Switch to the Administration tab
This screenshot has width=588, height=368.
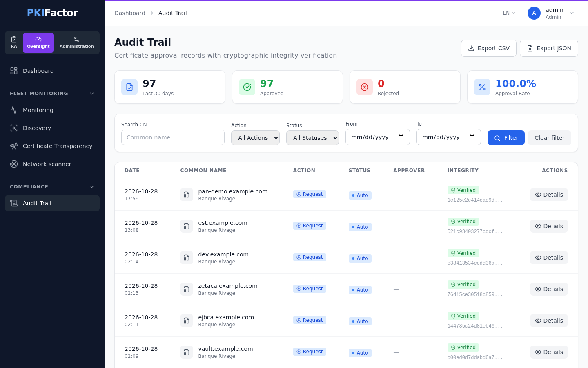pos(77,43)
